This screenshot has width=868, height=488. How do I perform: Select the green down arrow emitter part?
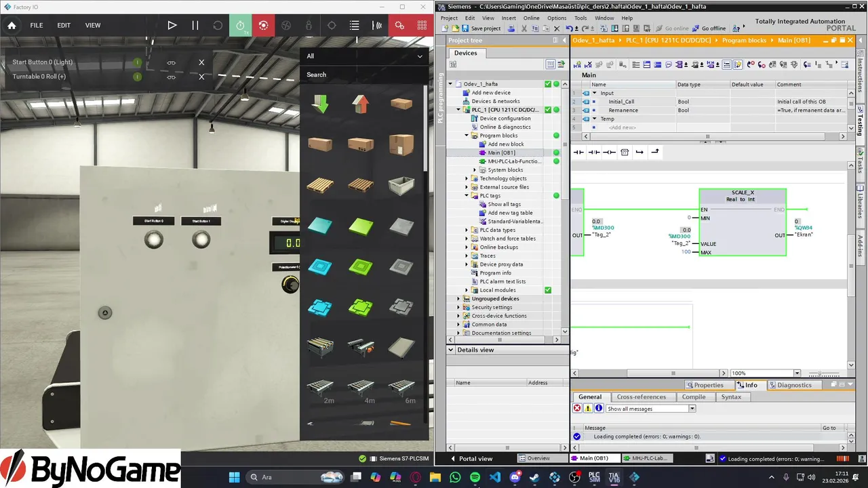click(x=320, y=104)
